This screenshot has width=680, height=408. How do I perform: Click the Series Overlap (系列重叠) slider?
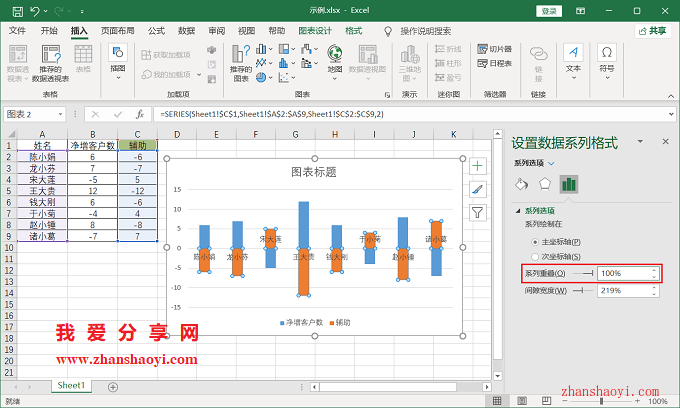583,274
